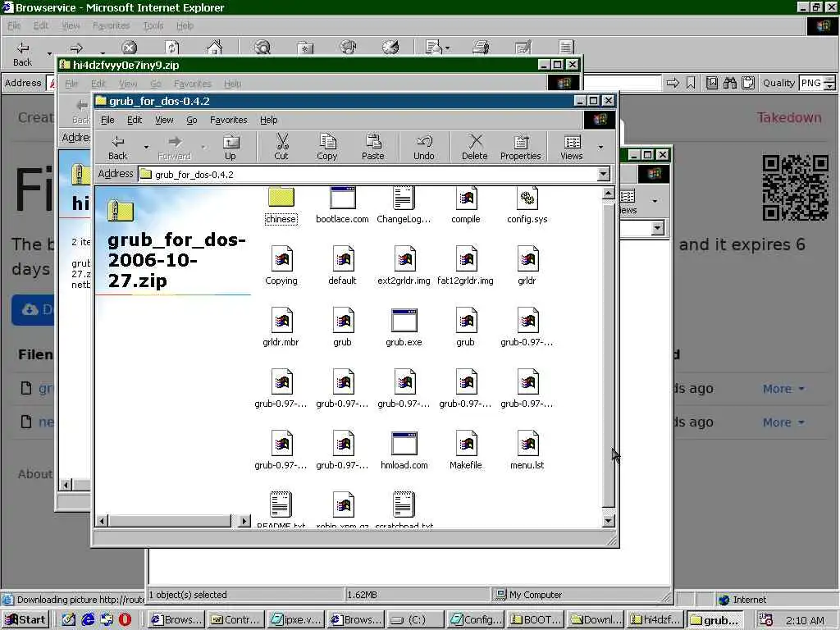Viewport: 840px width, 630px height.
Task: Switch to the (C:) taskbar window
Action: pos(414,620)
